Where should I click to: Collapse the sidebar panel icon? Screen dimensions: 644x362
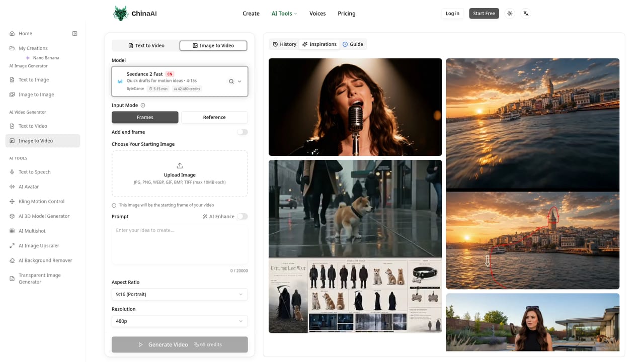point(75,34)
